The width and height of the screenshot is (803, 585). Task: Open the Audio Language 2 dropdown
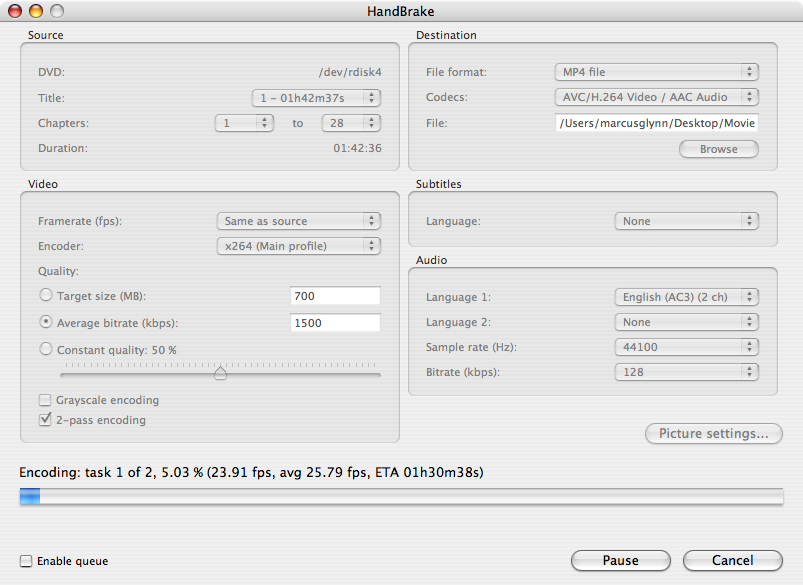[x=686, y=322]
